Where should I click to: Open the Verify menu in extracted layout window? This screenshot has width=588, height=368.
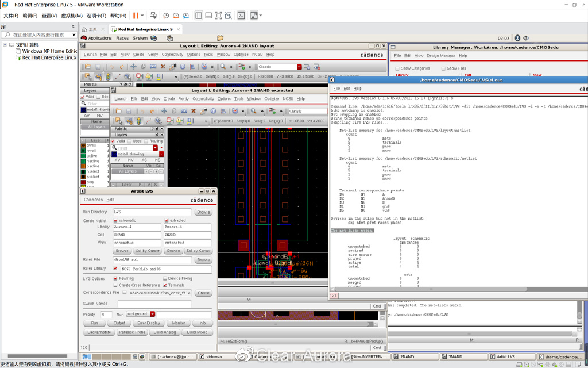tap(183, 99)
